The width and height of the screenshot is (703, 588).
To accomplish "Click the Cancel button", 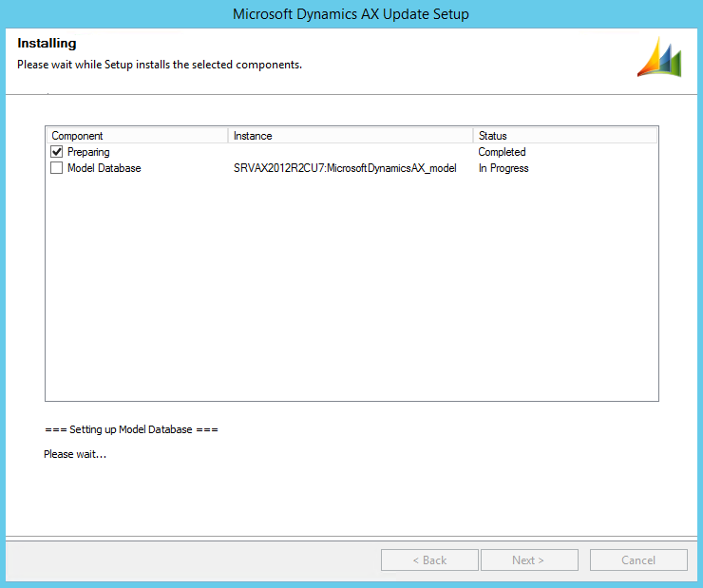I will coord(638,560).
